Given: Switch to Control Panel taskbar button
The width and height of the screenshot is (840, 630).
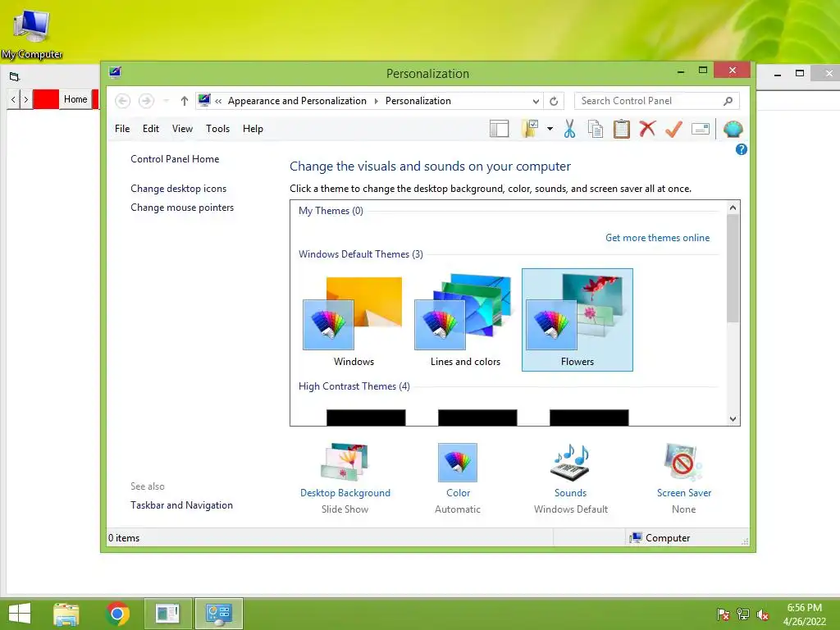Looking at the screenshot, I should (218, 614).
